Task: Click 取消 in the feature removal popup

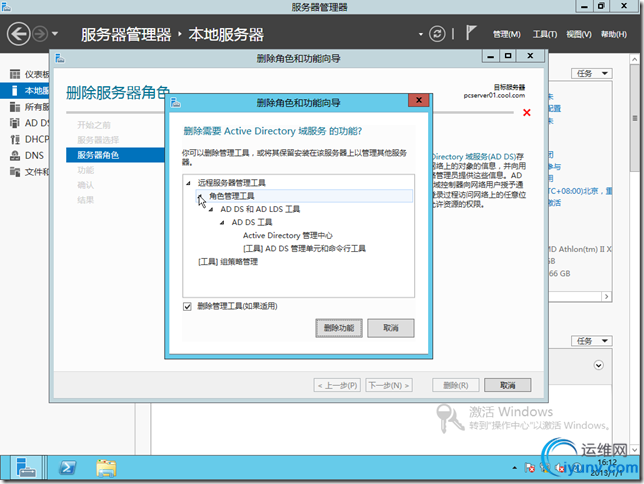Action: pyautogui.click(x=391, y=328)
